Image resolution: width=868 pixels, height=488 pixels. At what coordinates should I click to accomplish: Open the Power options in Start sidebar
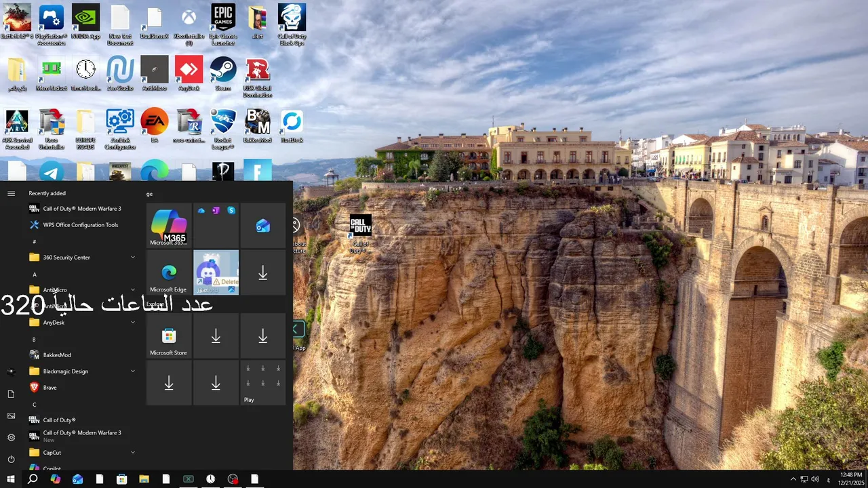pyautogui.click(x=11, y=459)
